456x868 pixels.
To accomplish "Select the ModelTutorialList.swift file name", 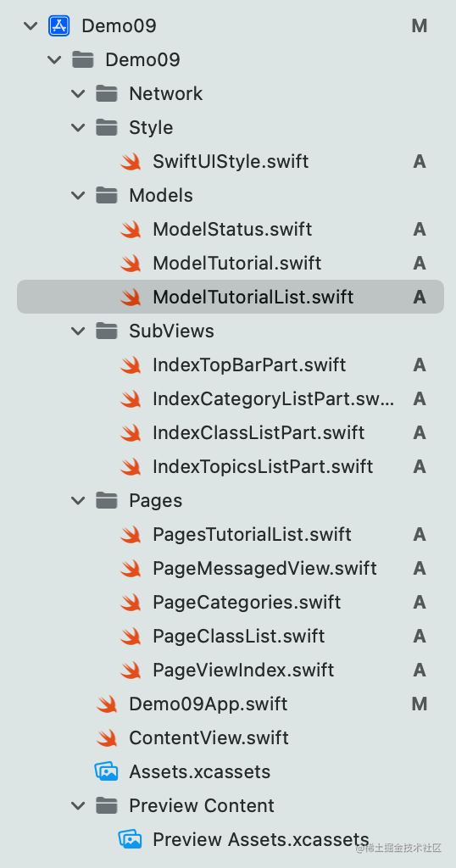I will 253,298.
